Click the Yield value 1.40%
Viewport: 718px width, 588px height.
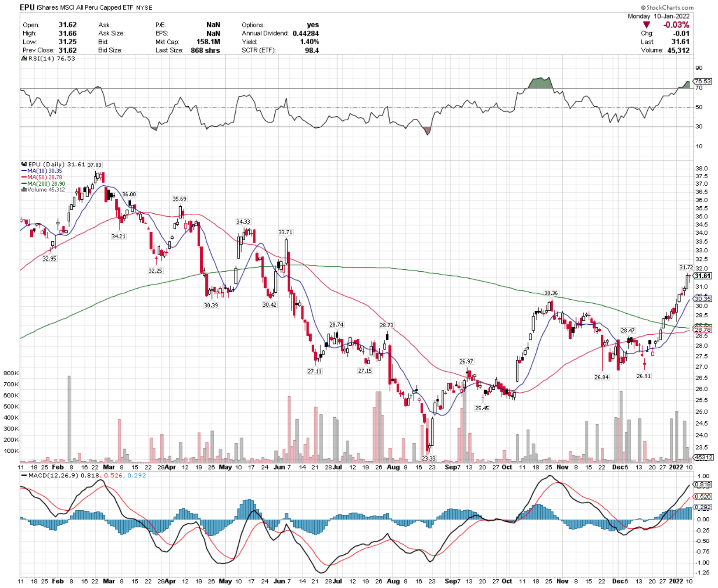(x=309, y=42)
